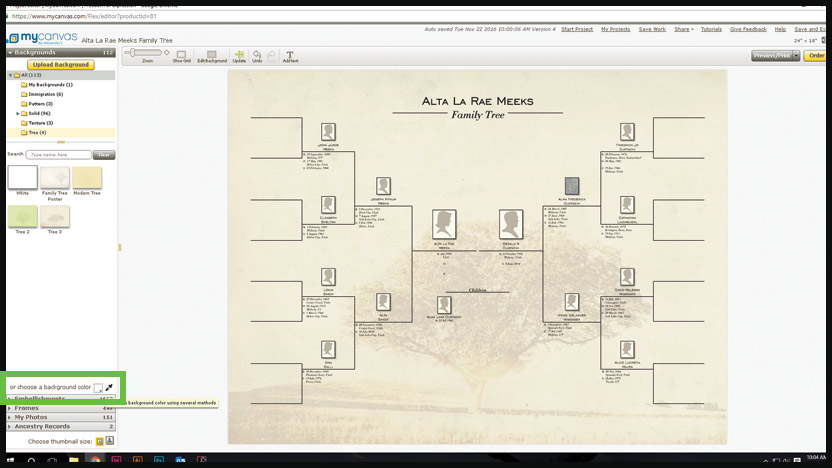
Task: Click the Clear search button
Action: tap(104, 155)
